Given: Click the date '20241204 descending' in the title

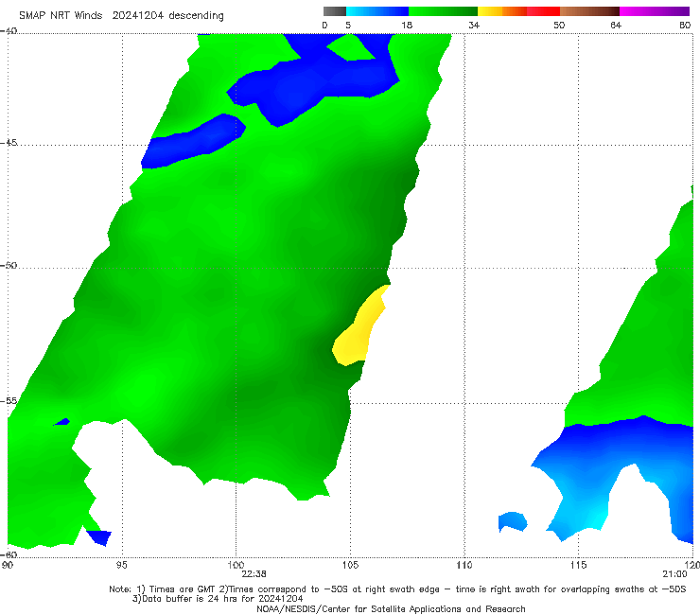Looking at the screenshot, I should tap(167, 16).
